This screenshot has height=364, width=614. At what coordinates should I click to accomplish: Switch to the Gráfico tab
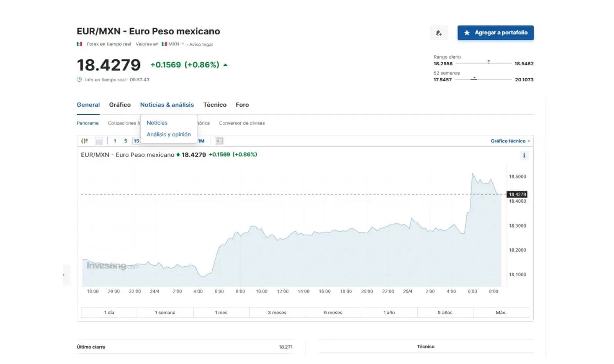(120, 105)
